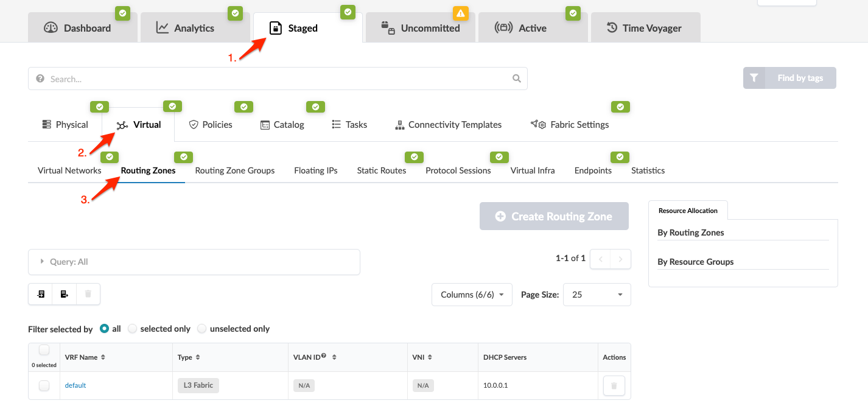This screenshot has height=406, width=868.
Task: Open the Connectivity Templates tab
Action: point(448,125)
